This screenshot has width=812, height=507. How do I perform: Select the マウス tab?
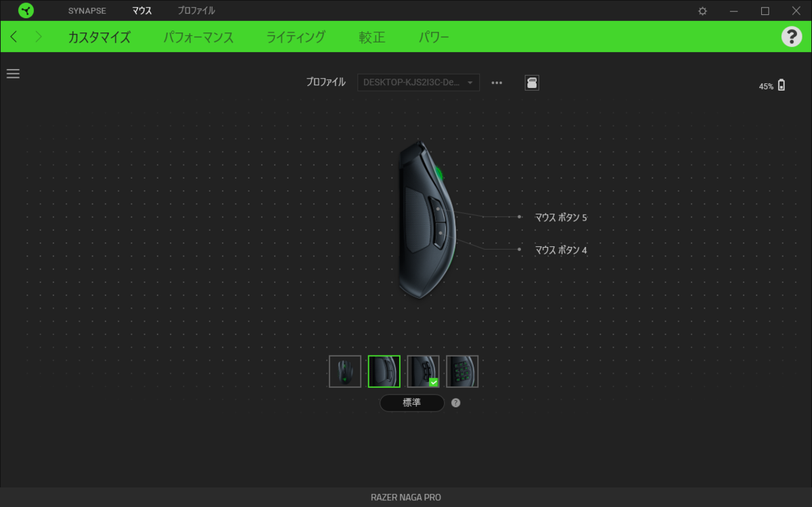(x=142, y=11)
